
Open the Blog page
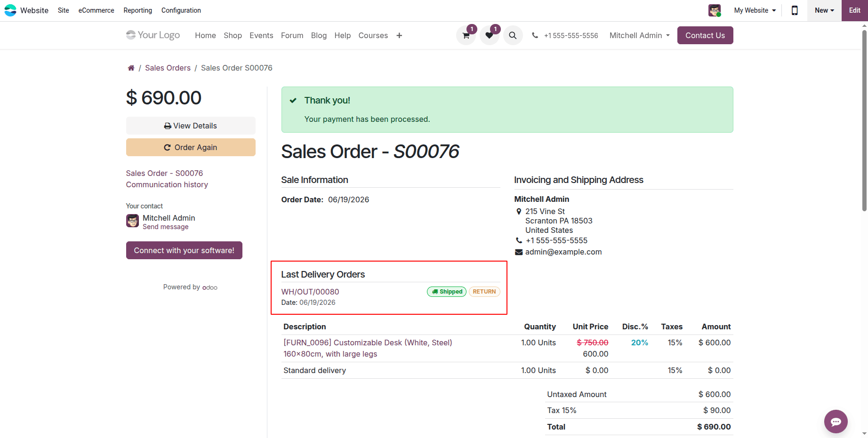[x=319, y=35]
